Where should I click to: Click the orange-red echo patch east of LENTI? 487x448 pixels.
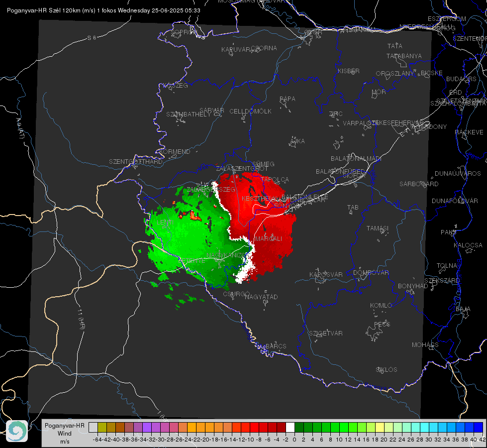[x=194, y=215]
